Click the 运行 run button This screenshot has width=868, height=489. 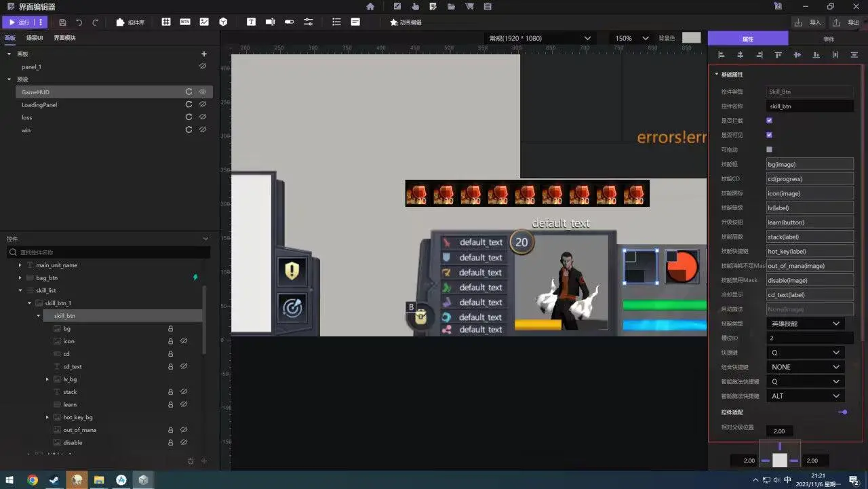(x=20, y=22)
